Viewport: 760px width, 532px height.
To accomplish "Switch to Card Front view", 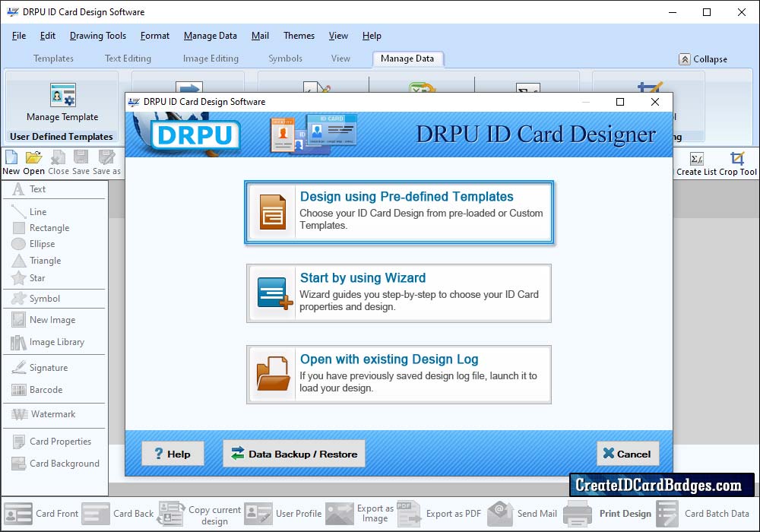I will point(41,514).
